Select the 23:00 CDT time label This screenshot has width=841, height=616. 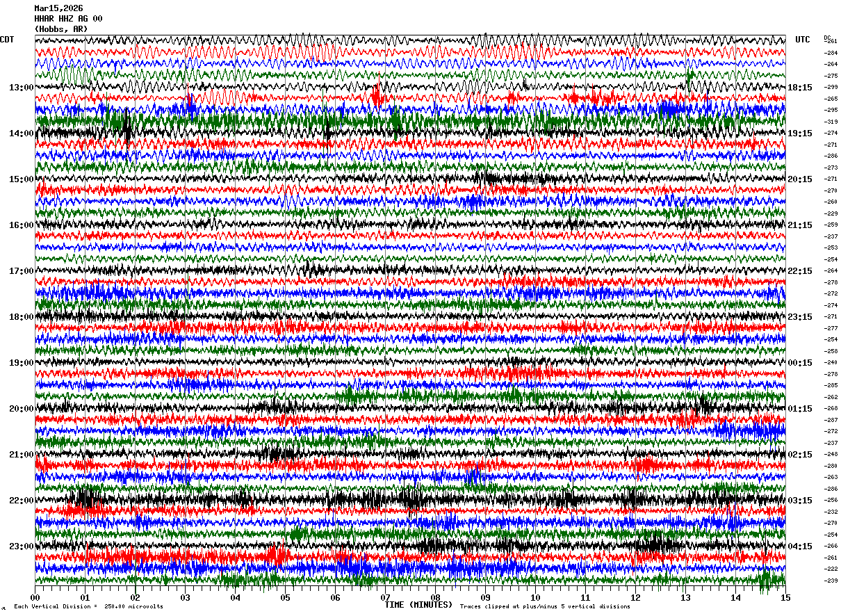tap(21, 546)
